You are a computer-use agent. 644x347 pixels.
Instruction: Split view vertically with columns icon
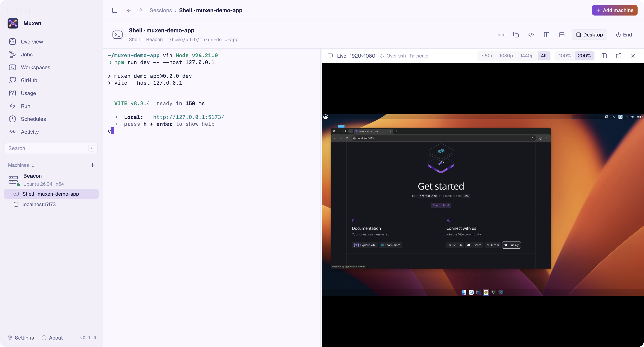(x=547, y=34)
